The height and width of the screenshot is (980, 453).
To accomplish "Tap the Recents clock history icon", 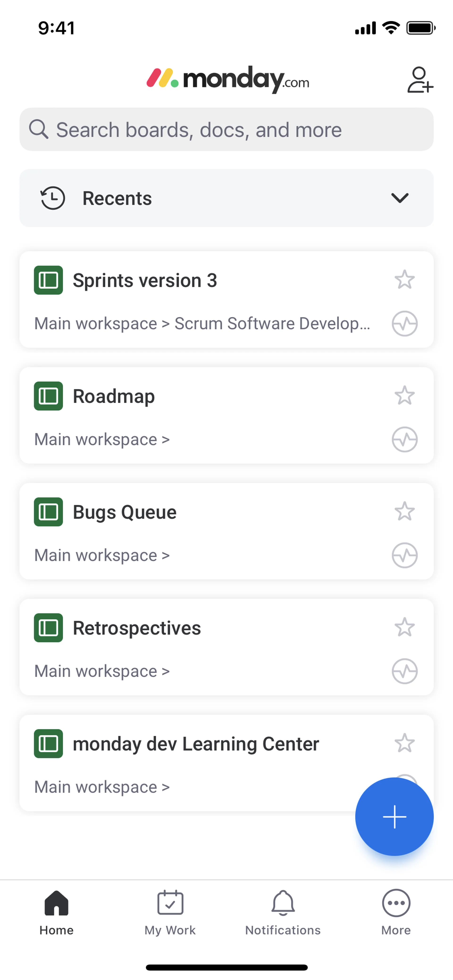I will point(53,198).
